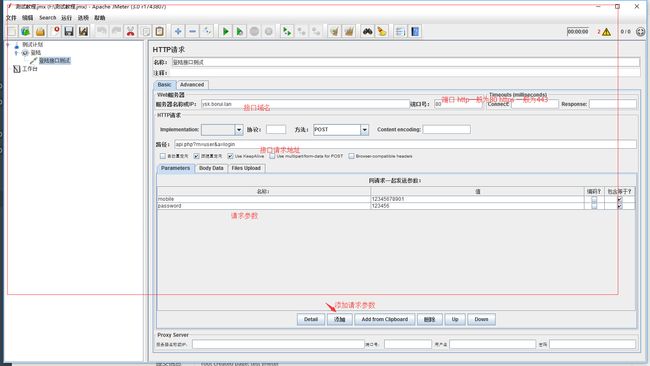Open the Implementation dropdown
This screenshot has height=366, width=650.
click(239, 130)
